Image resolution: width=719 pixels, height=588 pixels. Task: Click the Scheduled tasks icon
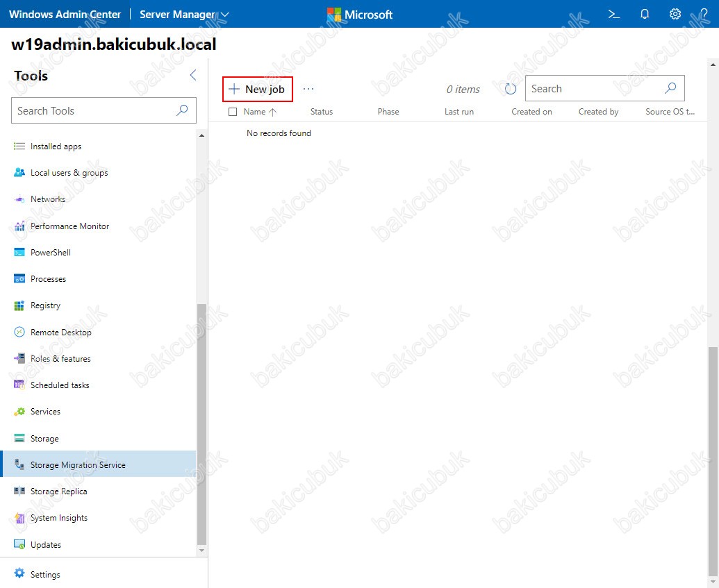pos(19,385)
